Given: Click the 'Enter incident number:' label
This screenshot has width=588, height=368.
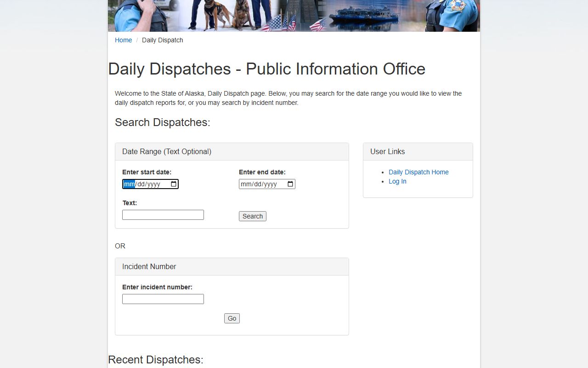Looking at the screenshot, I should 157,287.
